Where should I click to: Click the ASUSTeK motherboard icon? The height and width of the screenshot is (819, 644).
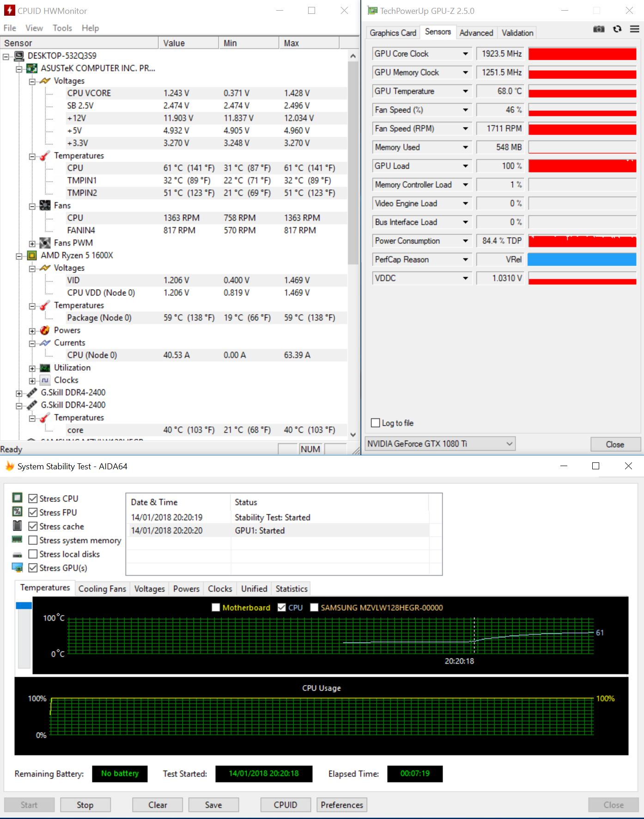(x=32, y=68)
